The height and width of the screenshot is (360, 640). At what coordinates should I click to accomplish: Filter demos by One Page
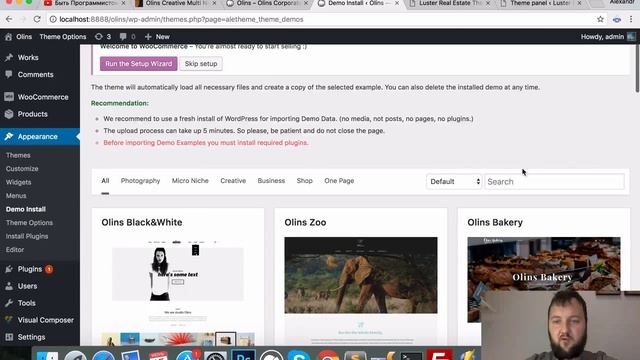tap(339, 181)
